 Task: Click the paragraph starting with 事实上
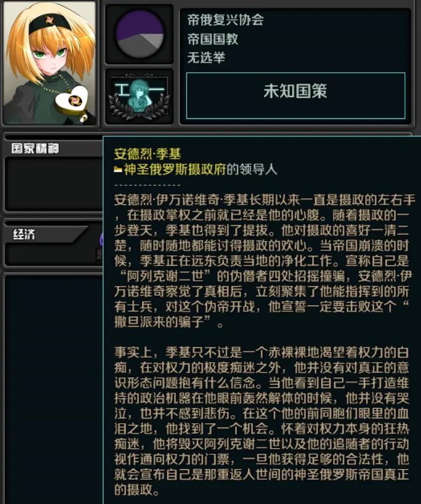click(262, 421)
